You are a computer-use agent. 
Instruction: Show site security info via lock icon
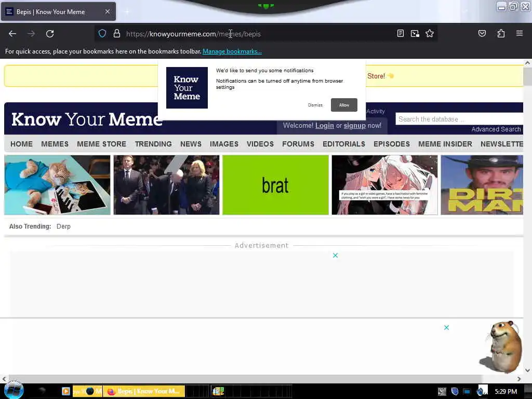(x=117, y=34)
